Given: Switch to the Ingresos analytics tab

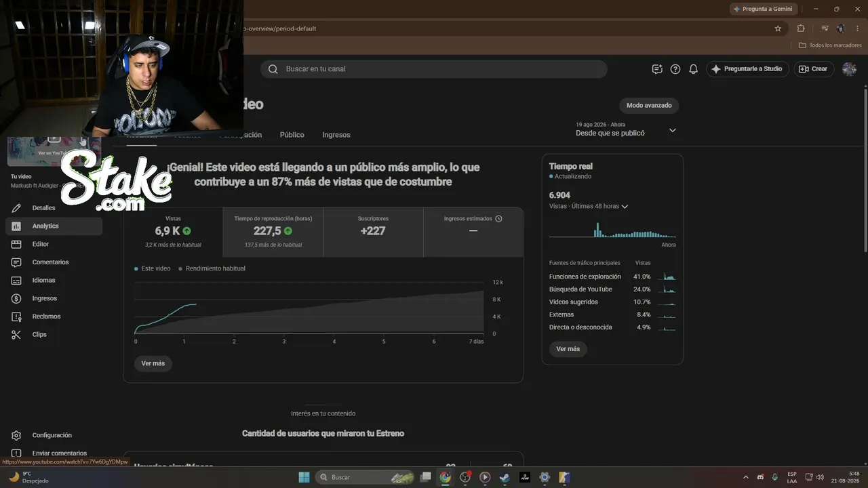Looking at the screenshot, I should [x=336, y=135].
